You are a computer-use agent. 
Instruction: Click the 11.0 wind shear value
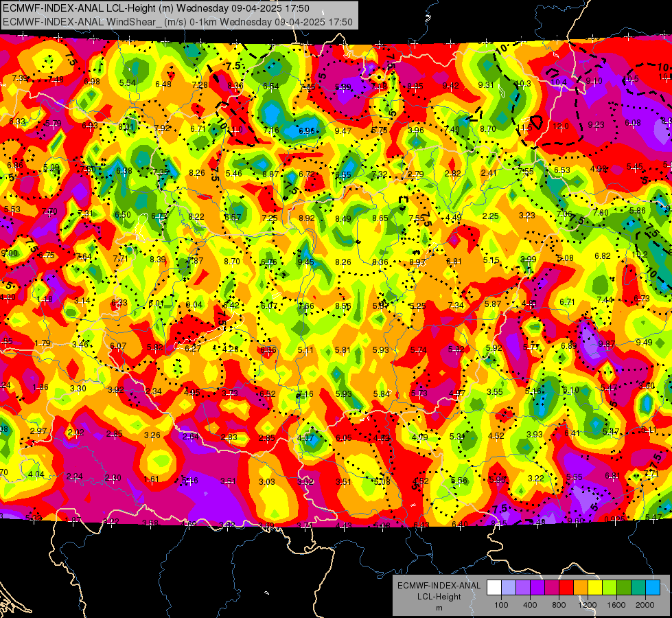point(235,129)
